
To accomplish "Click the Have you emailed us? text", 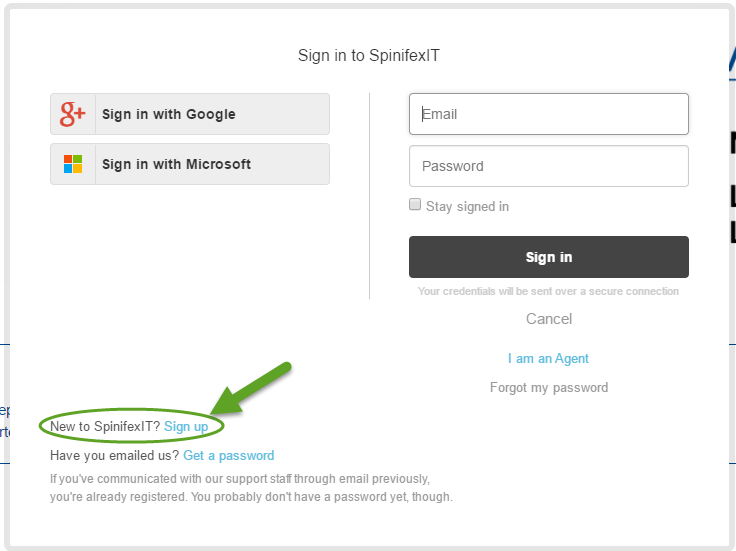I will pyautogui.click(x=114, y=455).
